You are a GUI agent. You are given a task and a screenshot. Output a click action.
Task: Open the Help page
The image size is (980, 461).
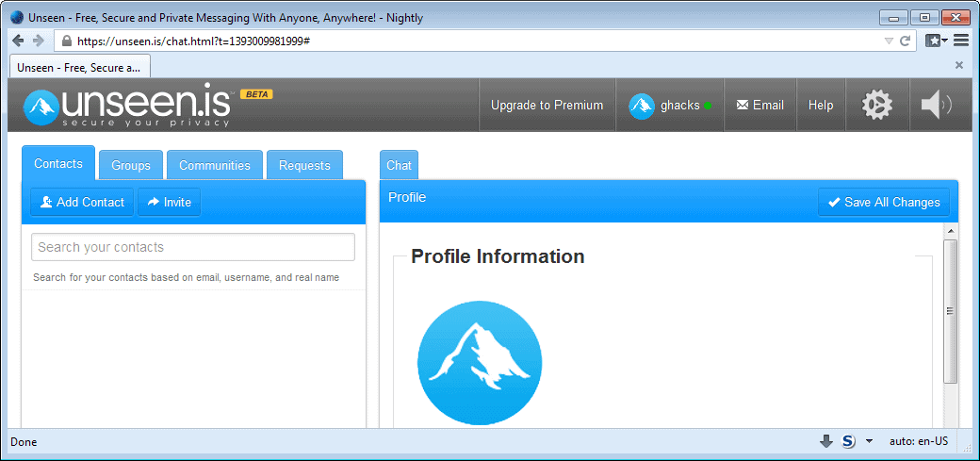(x=821, y=105)
